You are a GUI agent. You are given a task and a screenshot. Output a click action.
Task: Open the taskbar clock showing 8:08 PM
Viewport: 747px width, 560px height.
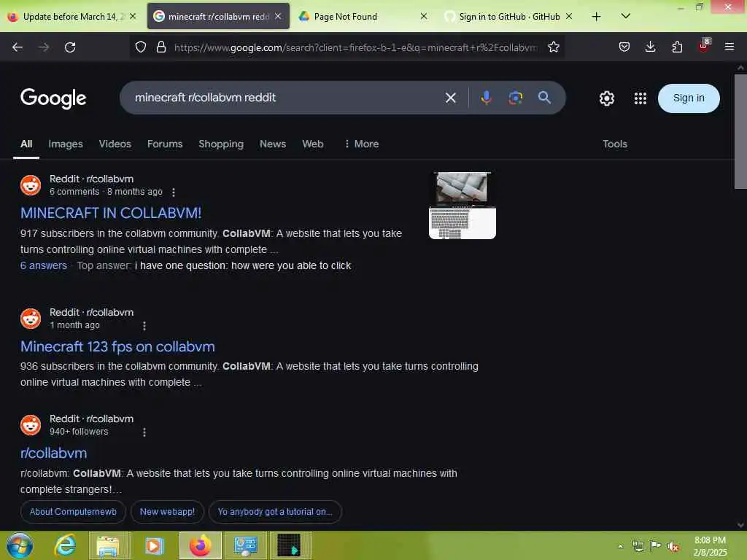pyautogui.click(x=710, y=545)
